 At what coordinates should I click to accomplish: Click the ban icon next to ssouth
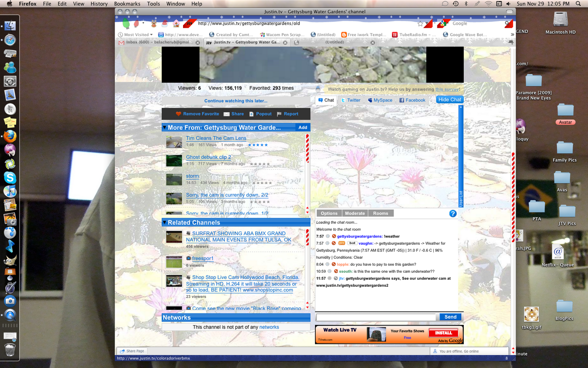[x=336, y=271]
